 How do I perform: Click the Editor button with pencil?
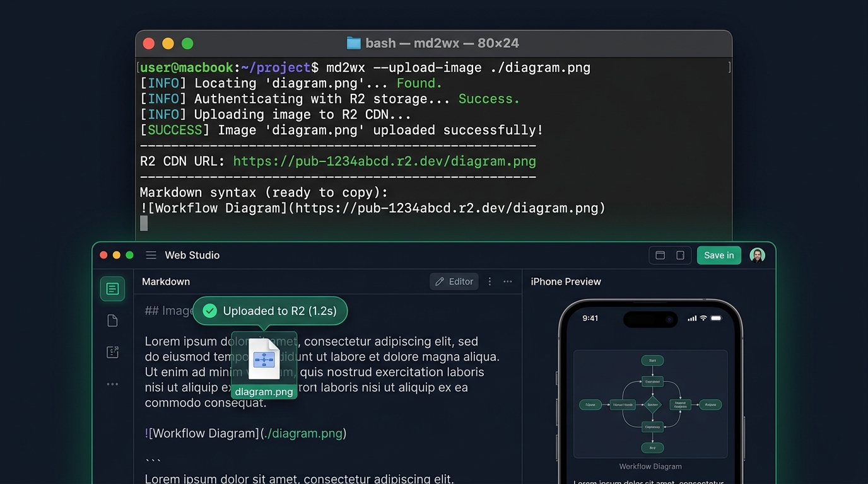pos(454,282)
